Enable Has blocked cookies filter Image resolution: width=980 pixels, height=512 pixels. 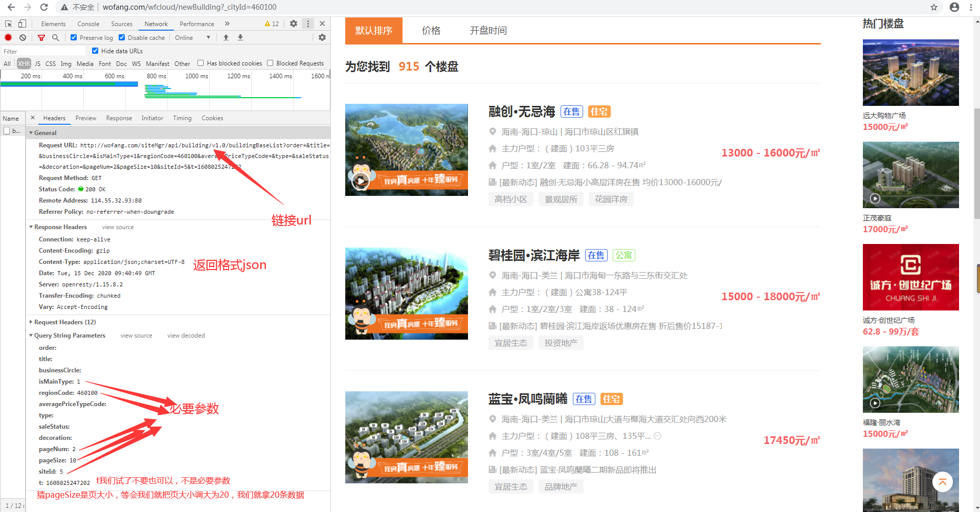[201, 63]
